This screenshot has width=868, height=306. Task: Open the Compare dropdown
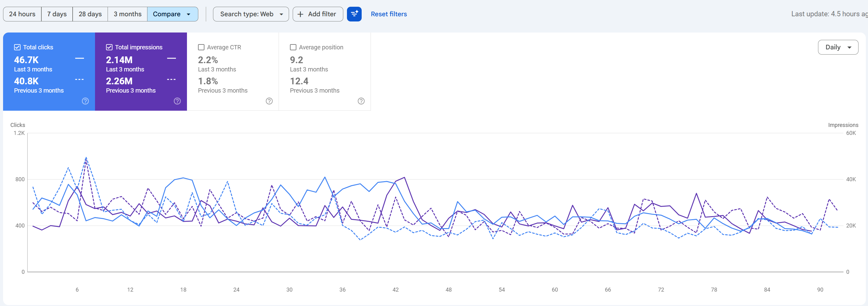click(x=173, y=14)
